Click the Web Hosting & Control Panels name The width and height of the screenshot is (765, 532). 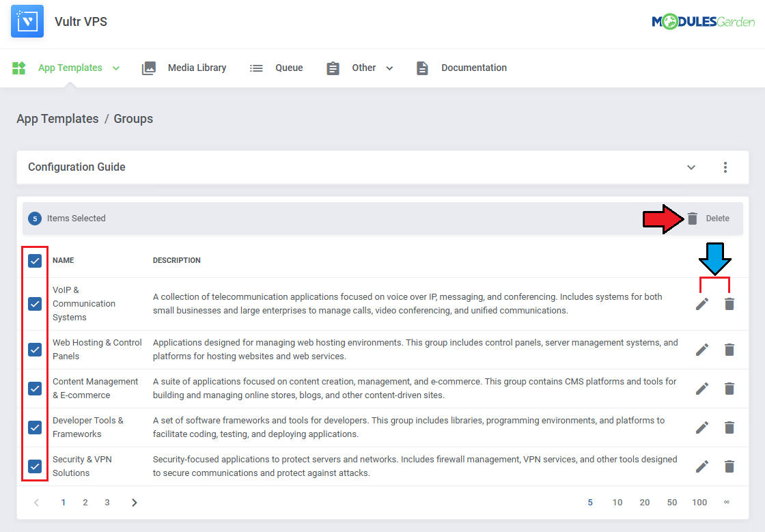coord(97,350)
